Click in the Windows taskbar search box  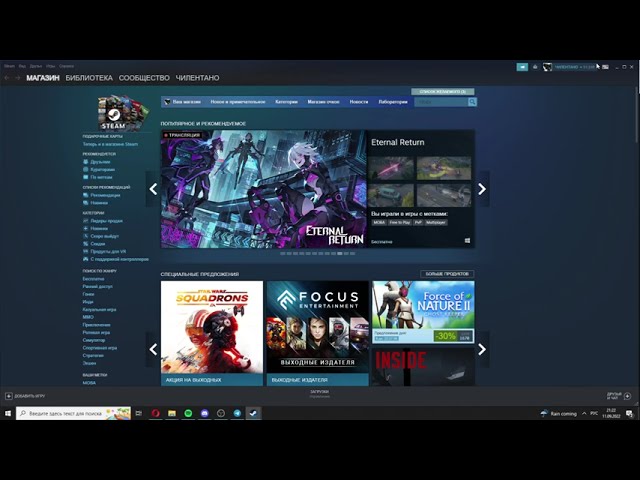coord(73,413)
